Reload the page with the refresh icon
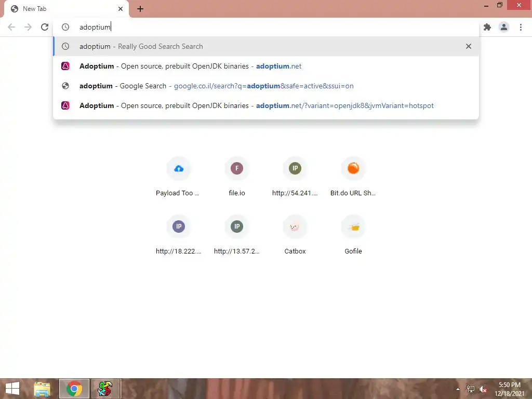Screen dimensions: 532x399 (45, 27)
